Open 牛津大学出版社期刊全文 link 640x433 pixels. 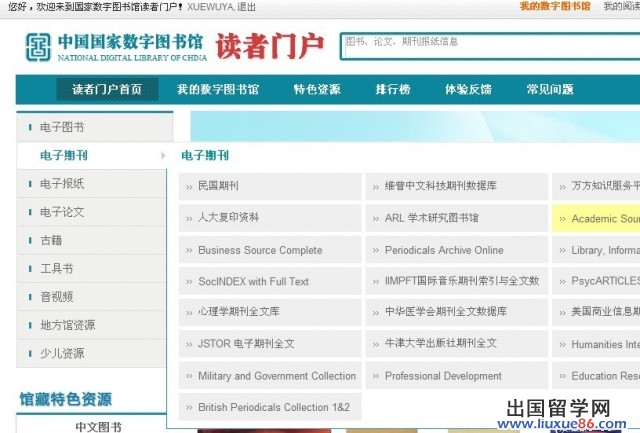(x=457, y=344)
